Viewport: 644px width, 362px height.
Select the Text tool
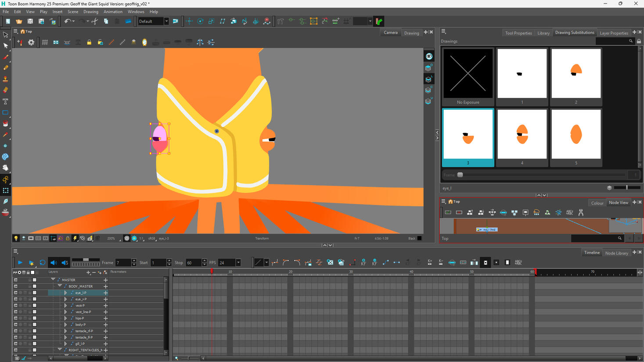pyautogui.click(x=6, y=101)
